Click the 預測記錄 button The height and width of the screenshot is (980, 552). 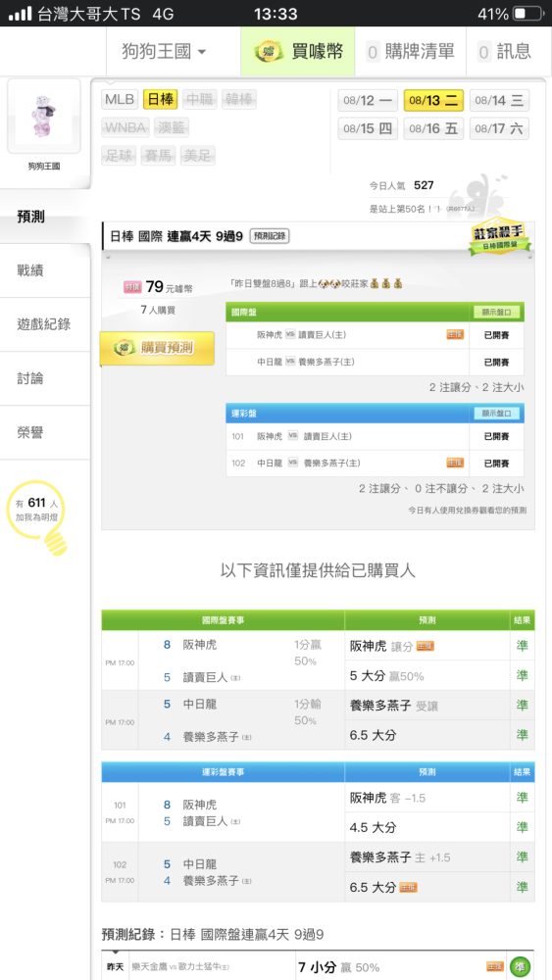tap(270, 236)
